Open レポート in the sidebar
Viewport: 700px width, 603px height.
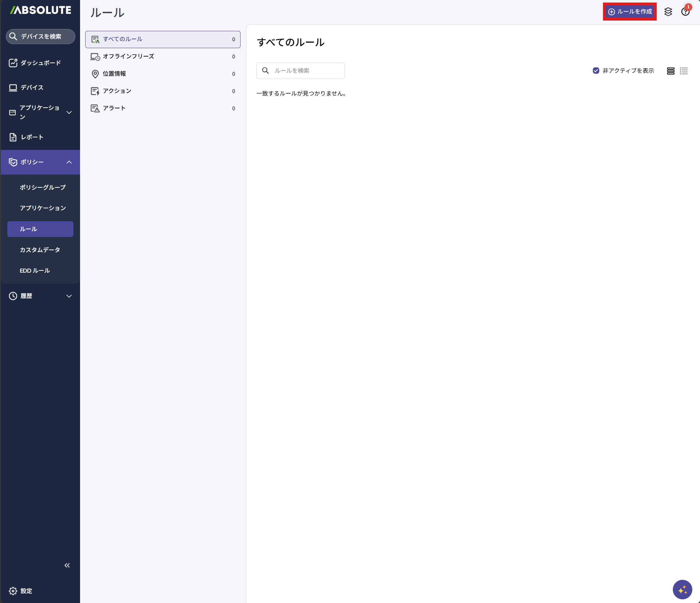40,137
